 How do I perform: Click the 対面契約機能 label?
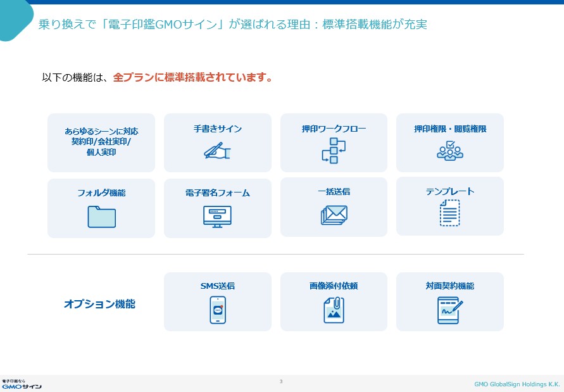click(449, 286)
